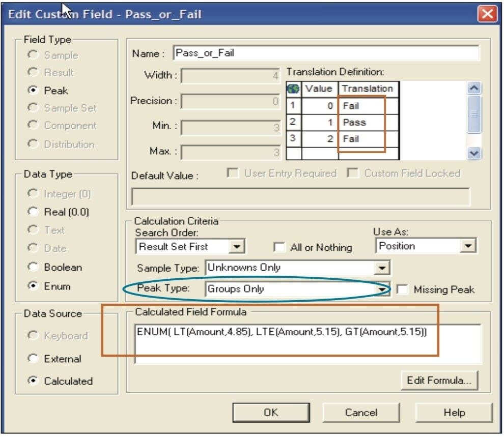Open the Sample Type dropdown
This screenshot has width=504, height=437.
coord(382,268)
